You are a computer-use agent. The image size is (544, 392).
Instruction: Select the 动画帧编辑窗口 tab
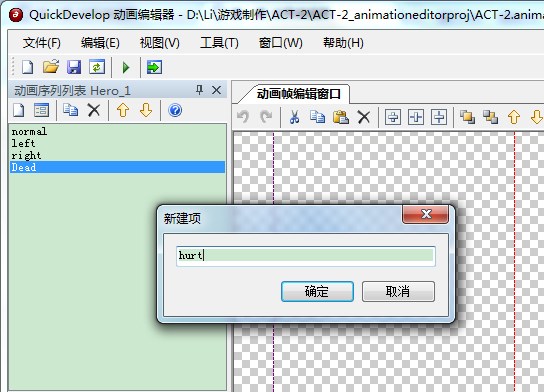pos(298,94)
